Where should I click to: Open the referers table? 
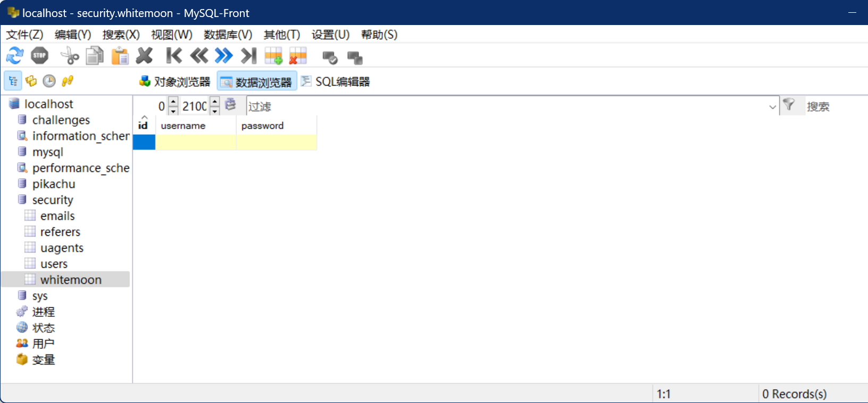(x=60, y=232)
